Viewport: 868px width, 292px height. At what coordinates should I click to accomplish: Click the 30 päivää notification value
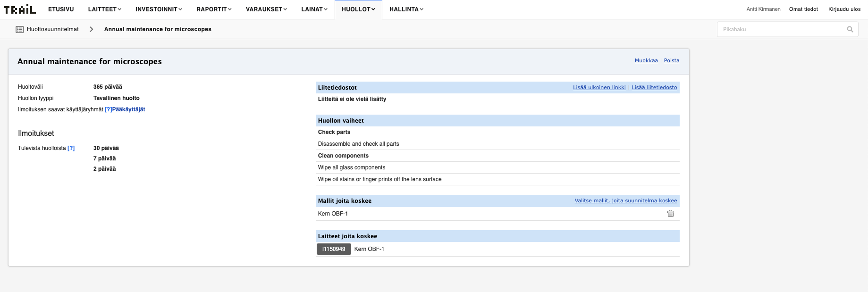(106, 148)
